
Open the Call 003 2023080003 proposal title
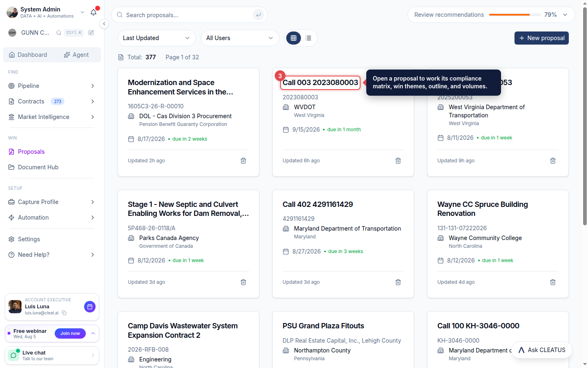coord(321,83)
